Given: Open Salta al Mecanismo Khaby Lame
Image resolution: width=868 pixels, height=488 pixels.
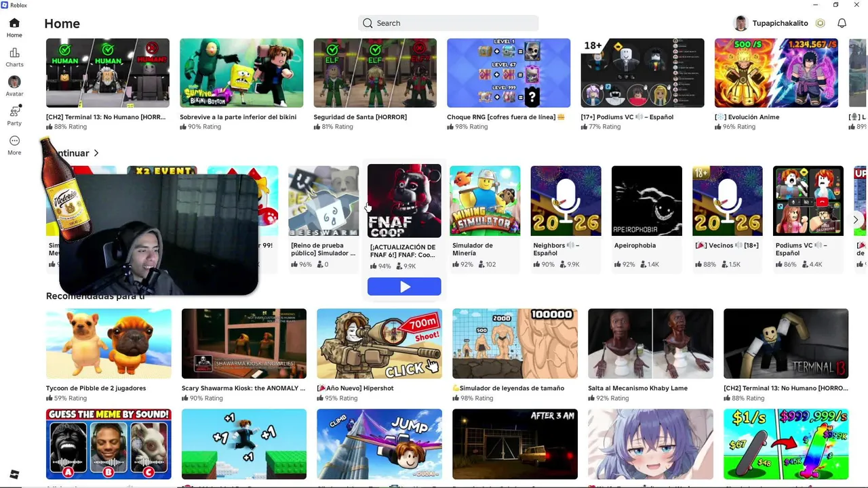Looking at the screenshot, I should pyautogui.click(x=650, y=344).
